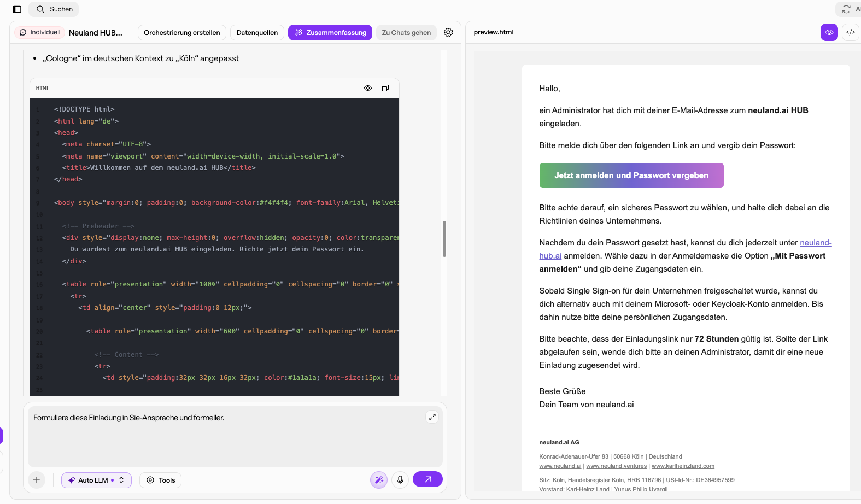Open the Datenquellen tab

(257, 33)
